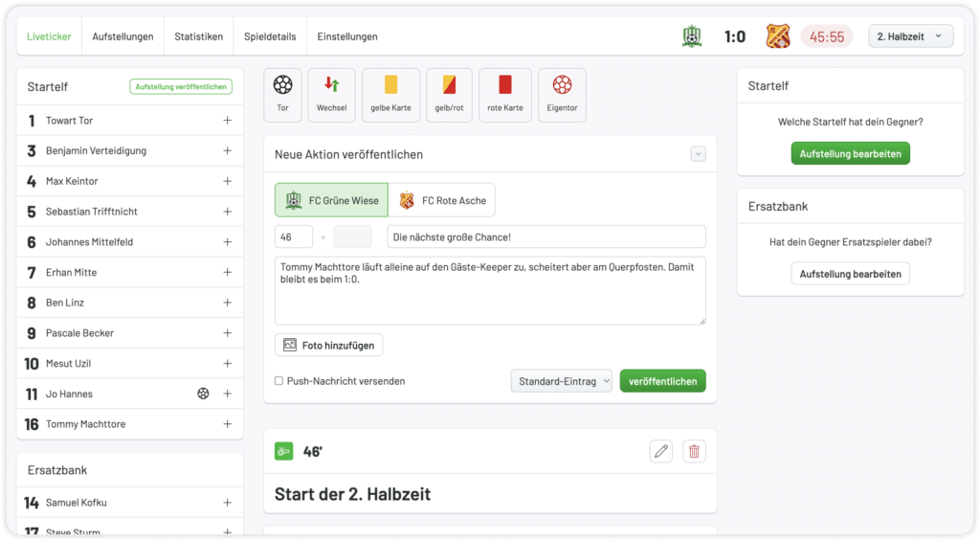980x541 pixels.
Task: Click the Eigentor own goal icon
Action: click(562, 95)
